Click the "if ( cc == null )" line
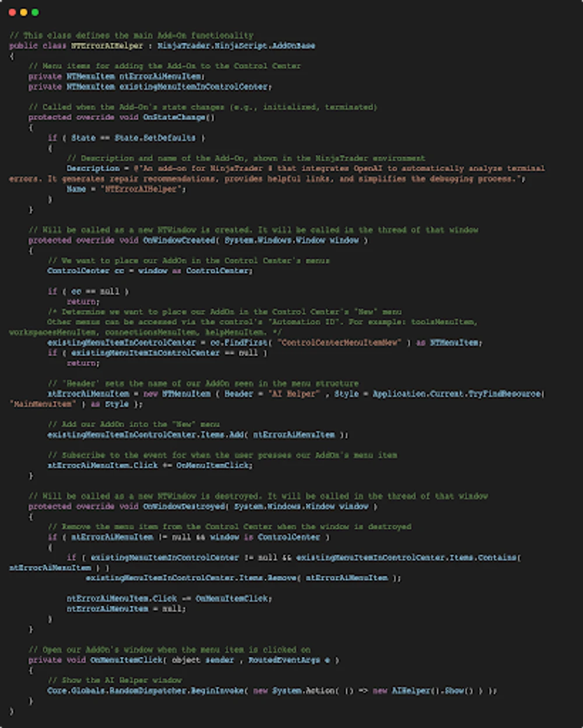The width and height of the screenshot is (583, 728). pyautogui.click(x=88, y=291)
